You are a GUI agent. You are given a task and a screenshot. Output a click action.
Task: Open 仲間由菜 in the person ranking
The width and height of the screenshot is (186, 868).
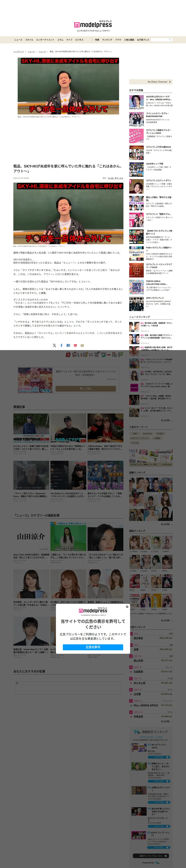pos(138,716)
